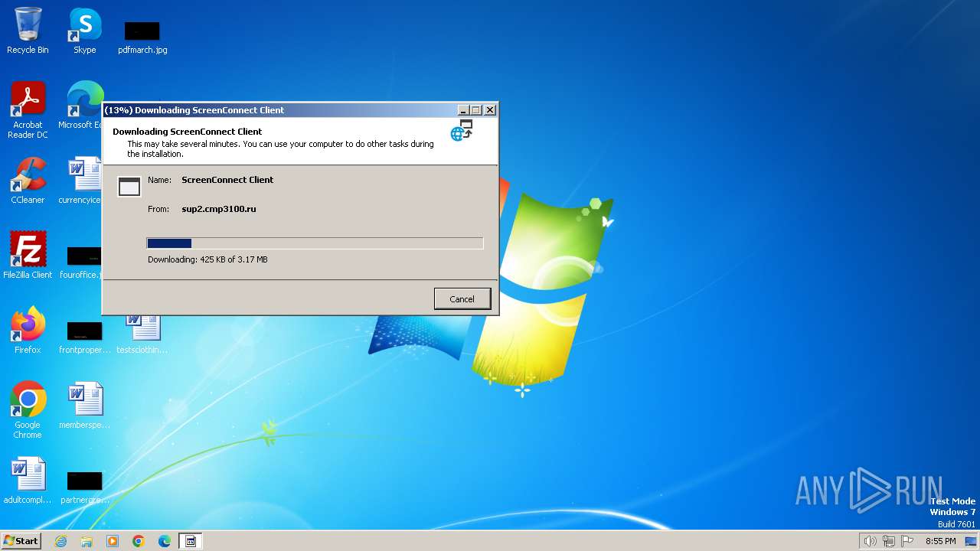Click the Downloading 425 KB of 3.17 MB text
Viewport: 980px width, 551px height.
pyautogui.click(x=207, y=259)
